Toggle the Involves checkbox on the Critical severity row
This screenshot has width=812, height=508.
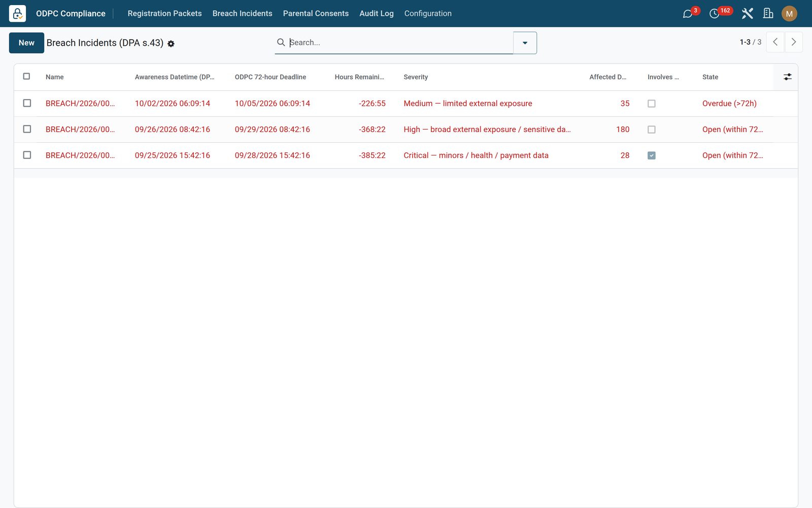click(x=652, y=155)
